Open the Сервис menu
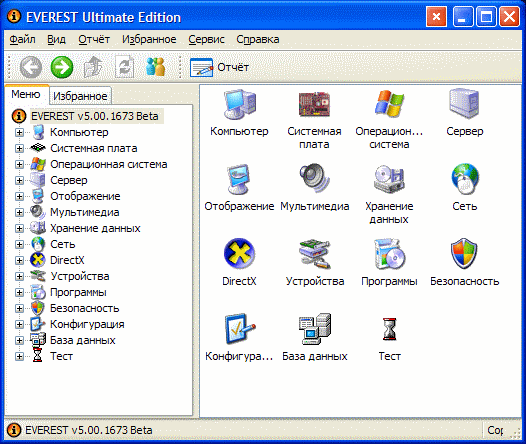The height and width of the screenshot is (444, 526). point(206,39)
